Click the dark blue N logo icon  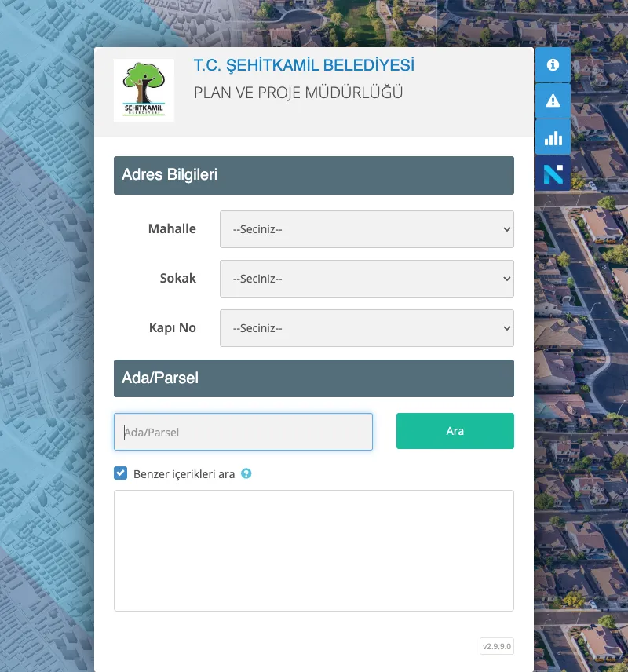[x=553, y=173]
